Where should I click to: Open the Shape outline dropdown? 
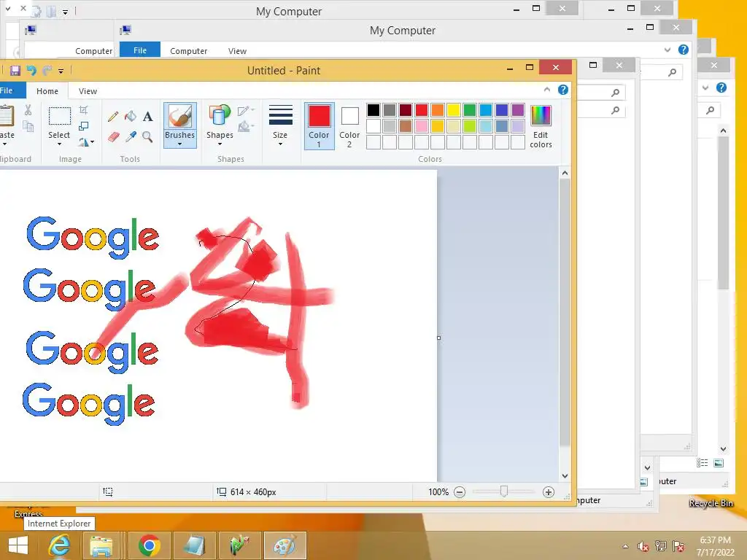[x=246, y=111]
